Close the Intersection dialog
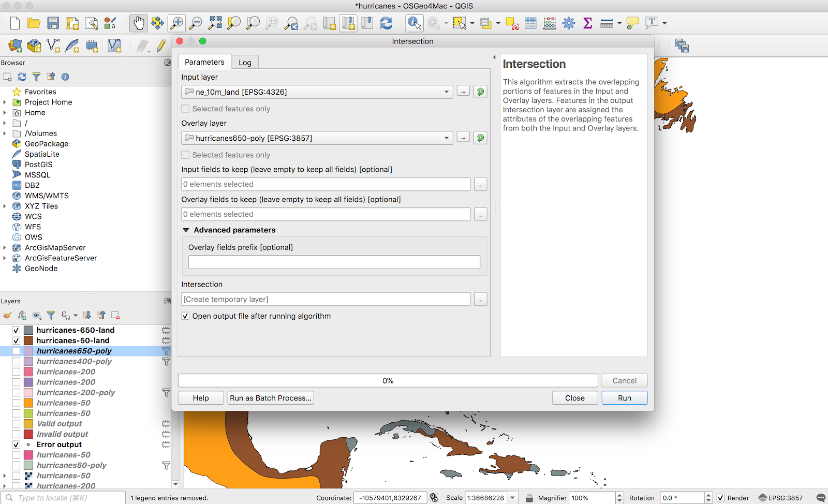828x504 pixels. [x=575, y=398]
